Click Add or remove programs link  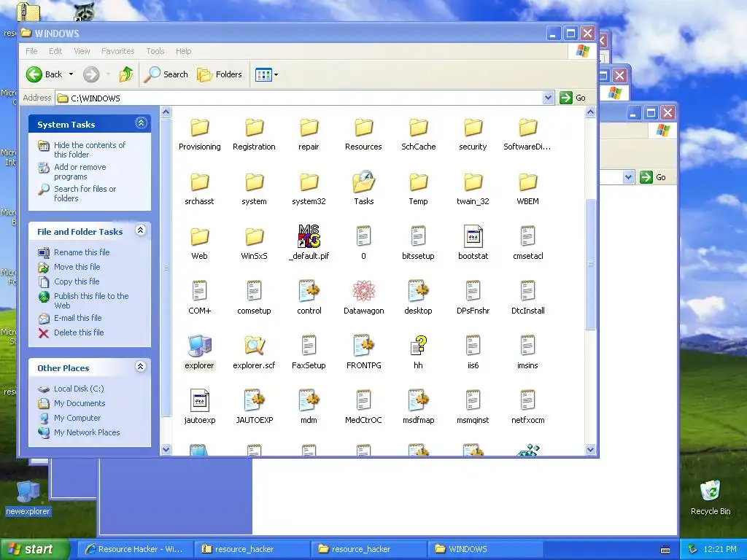pos(80,171)
